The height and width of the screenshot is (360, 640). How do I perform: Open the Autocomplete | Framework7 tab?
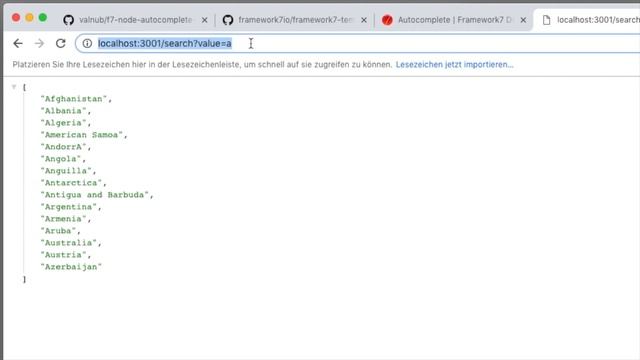[x=454, y=20]
